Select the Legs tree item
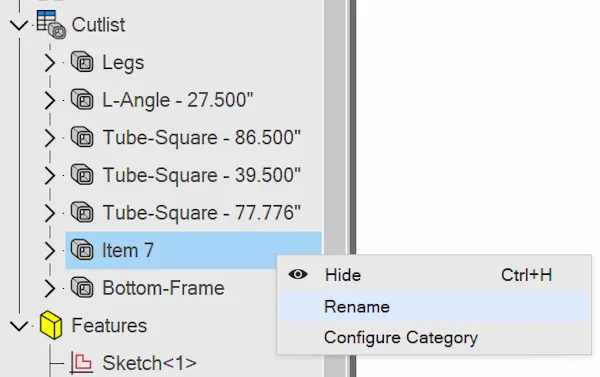 click(123, 62)
